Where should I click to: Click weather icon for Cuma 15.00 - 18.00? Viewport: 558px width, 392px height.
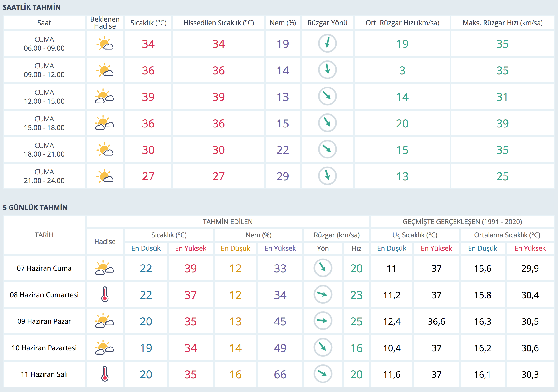pos(105,123)
